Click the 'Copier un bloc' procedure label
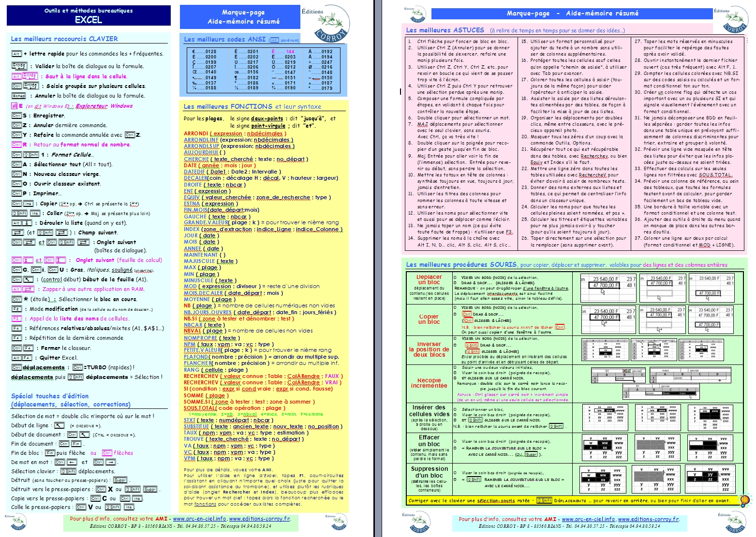Image resolution: width=756 pixels, height=537 pixels. [429, 319]
